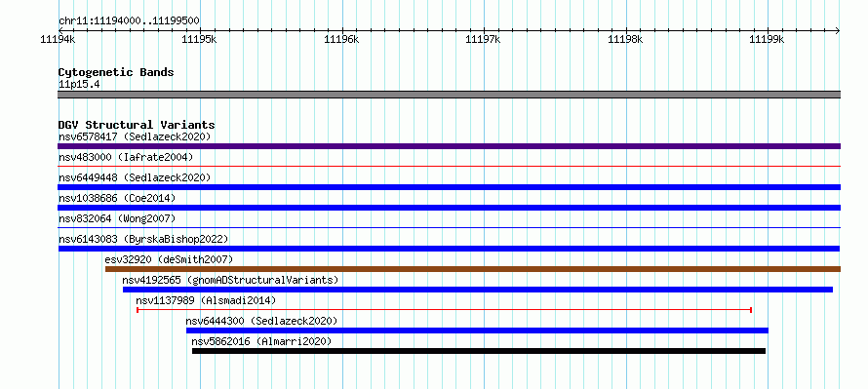Click the 11199k ruler tick label
Image resolution: width=868 pixels, height=389 pixels.
768,39
